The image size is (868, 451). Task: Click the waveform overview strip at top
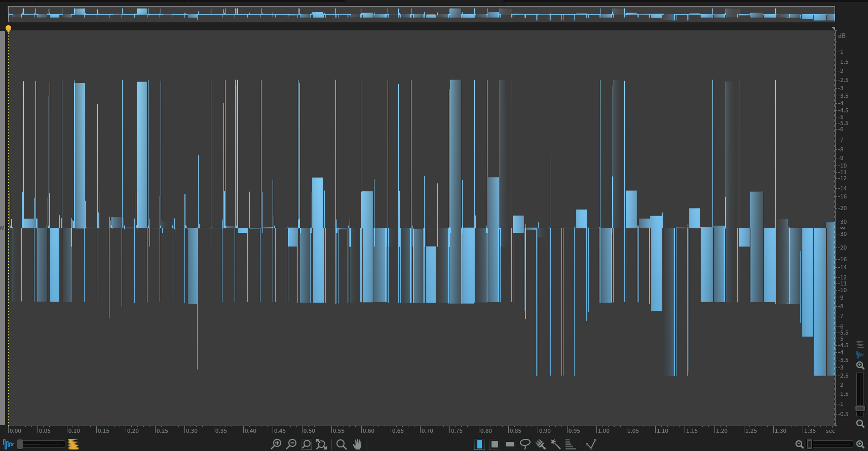[x=421, y=14]
